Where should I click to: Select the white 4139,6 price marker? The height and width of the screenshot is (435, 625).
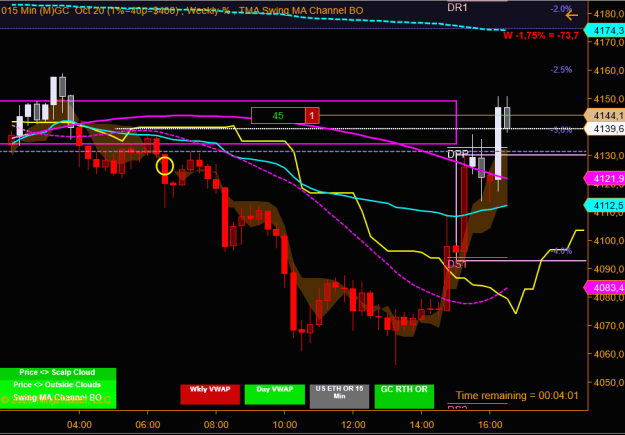[x=605, y=129]
